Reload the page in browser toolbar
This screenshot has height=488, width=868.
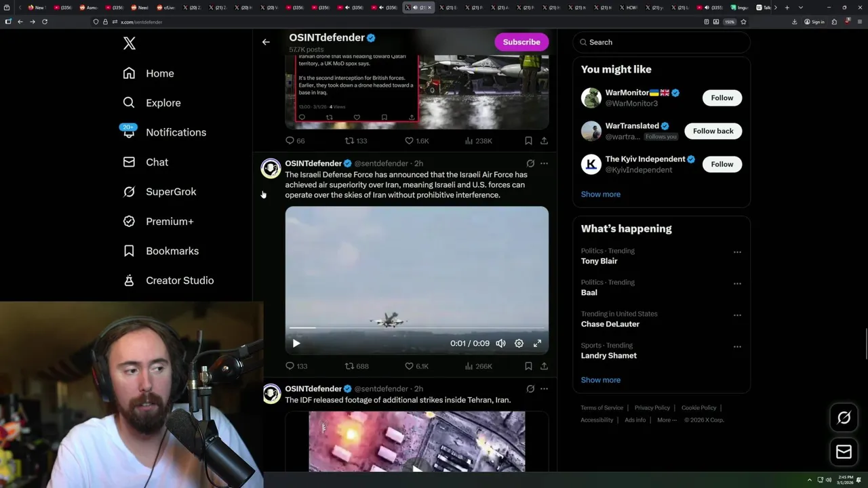pos(45,22)
